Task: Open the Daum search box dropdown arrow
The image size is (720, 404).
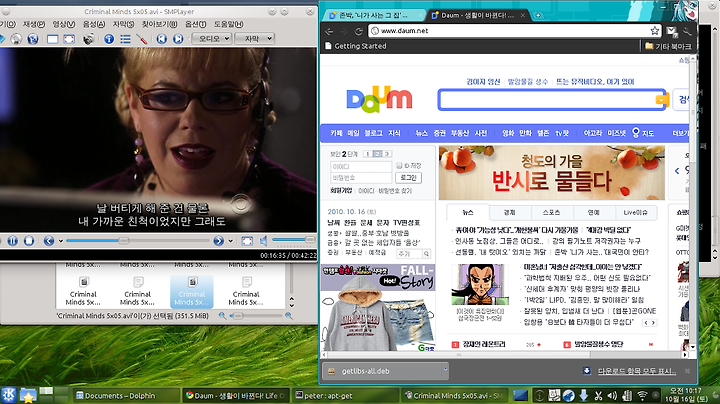Action: click(661, 100)
